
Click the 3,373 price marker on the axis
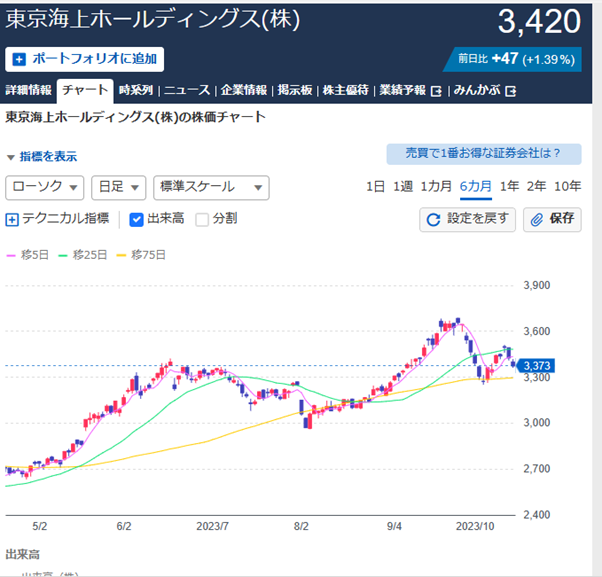(536, 365)
